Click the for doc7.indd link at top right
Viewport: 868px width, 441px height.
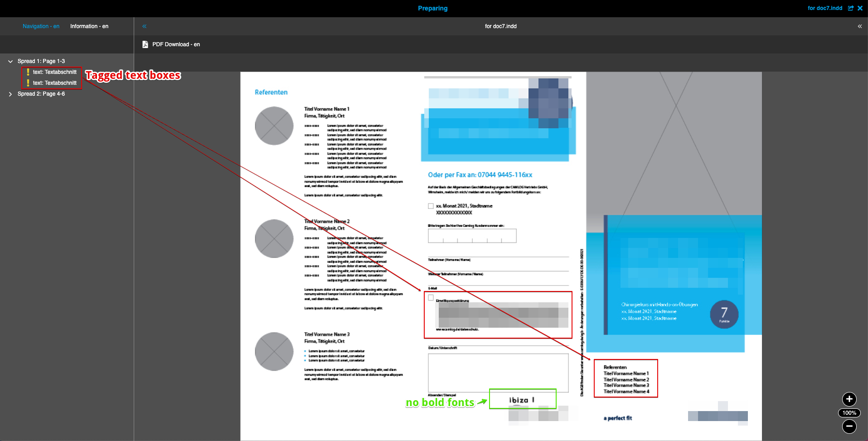825,8
